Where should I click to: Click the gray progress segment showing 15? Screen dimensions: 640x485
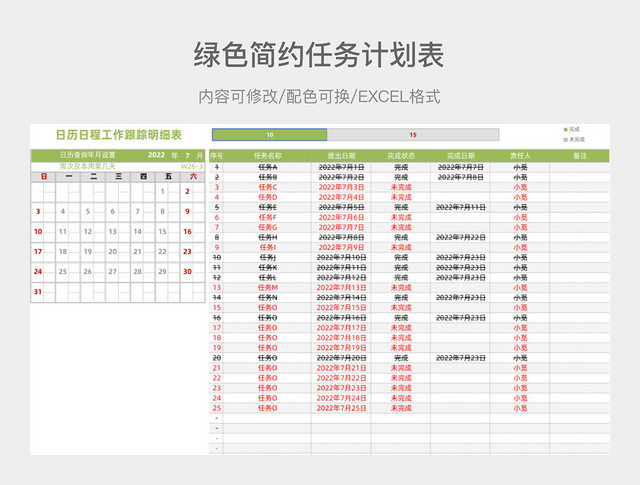click(413, 135)
